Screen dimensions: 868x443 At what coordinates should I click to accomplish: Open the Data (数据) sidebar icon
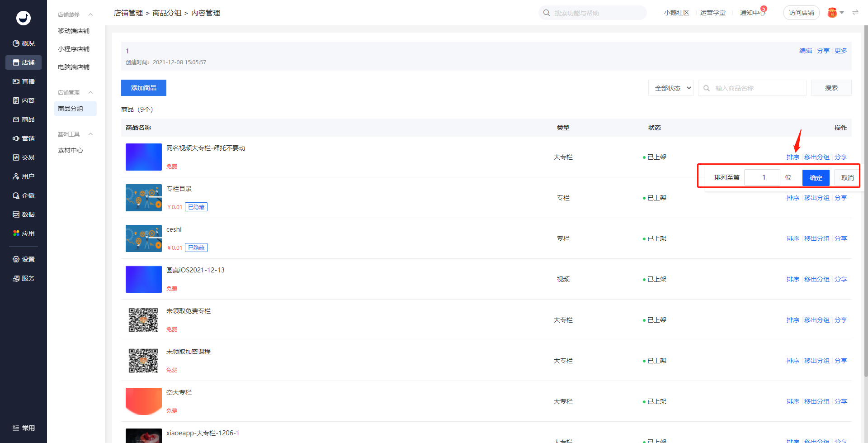point(16,214)
